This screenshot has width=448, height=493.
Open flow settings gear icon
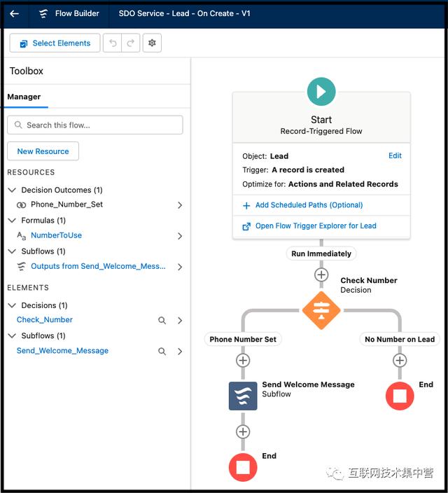152,43
